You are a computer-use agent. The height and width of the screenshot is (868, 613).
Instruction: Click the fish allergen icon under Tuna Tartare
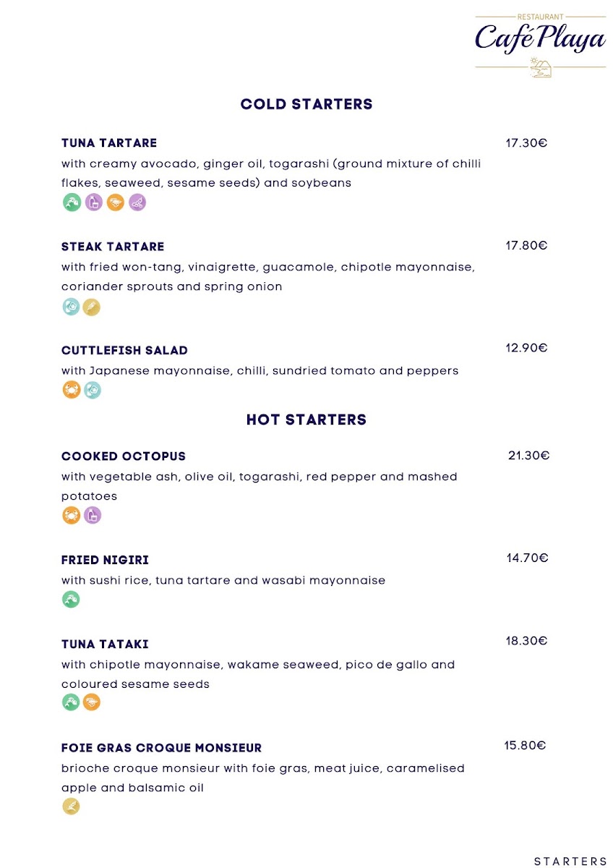72,203
